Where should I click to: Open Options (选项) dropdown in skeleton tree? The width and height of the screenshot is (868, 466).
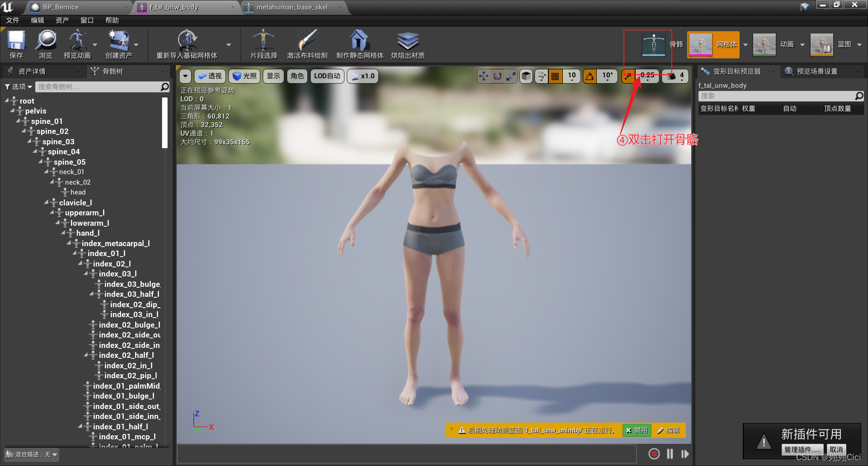click(19, 86)
